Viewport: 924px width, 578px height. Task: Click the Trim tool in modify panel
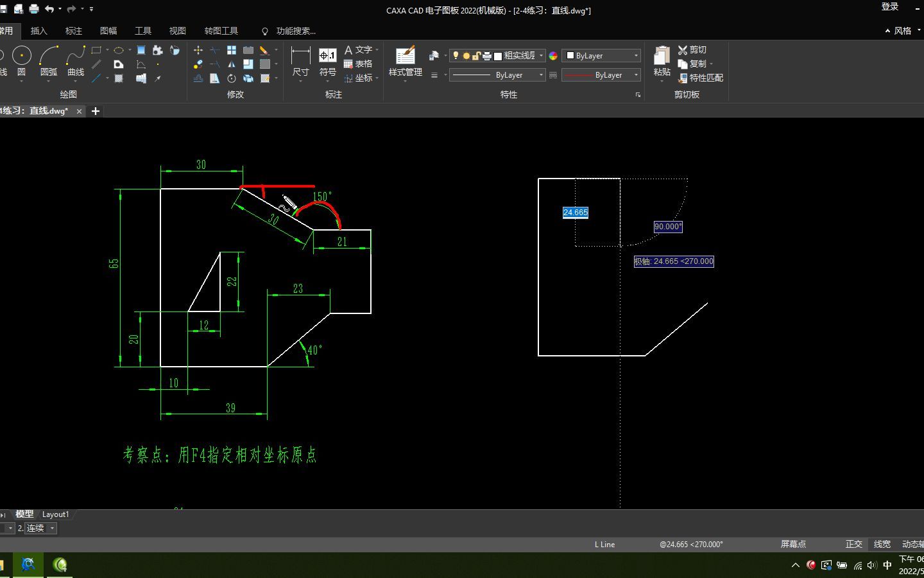[x=215, y=50]
